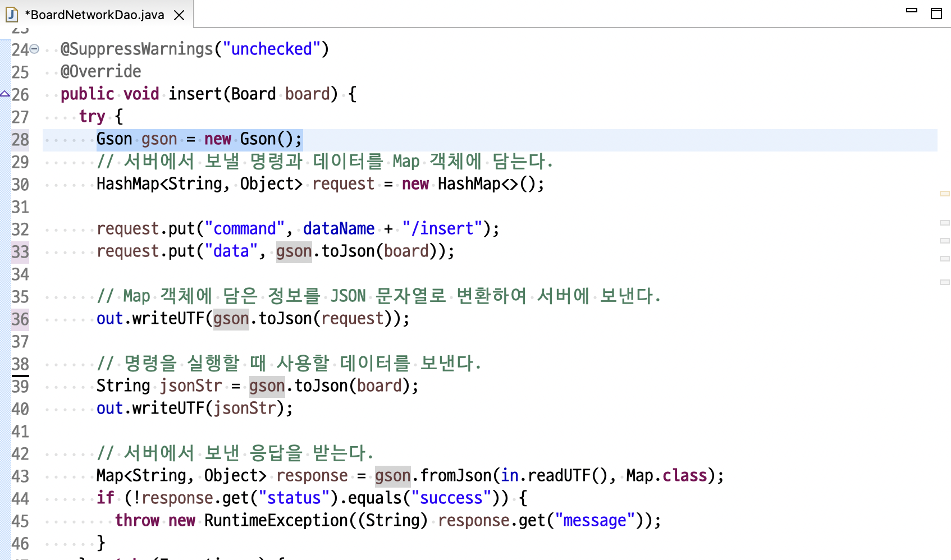Click the "command" string on line 32

tap(245, 228)
